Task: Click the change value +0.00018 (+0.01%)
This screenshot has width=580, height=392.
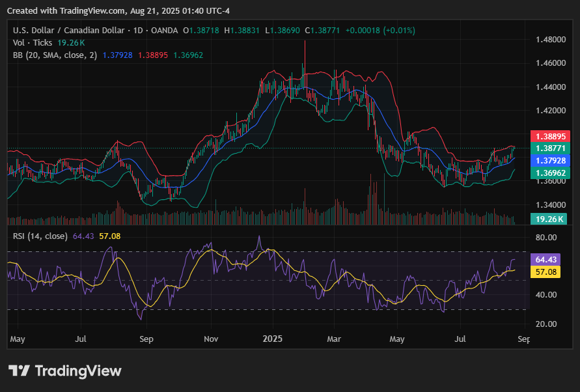Action: click(380, 31)
